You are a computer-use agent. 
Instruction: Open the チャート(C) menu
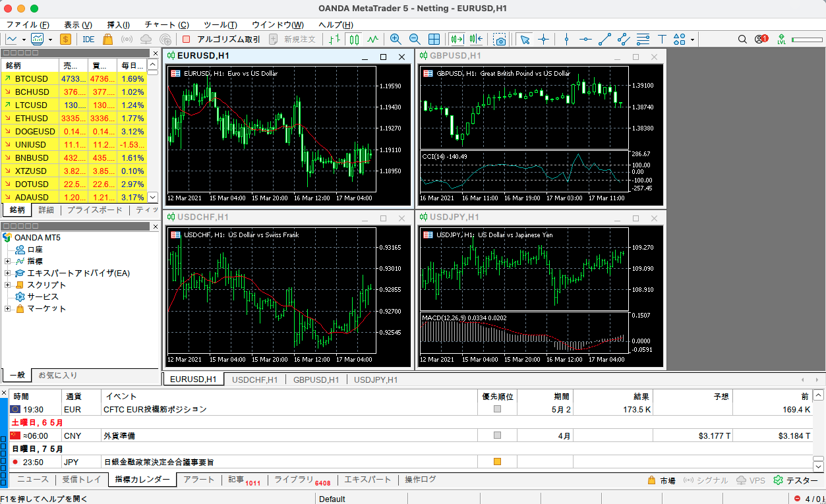[167, 24]
